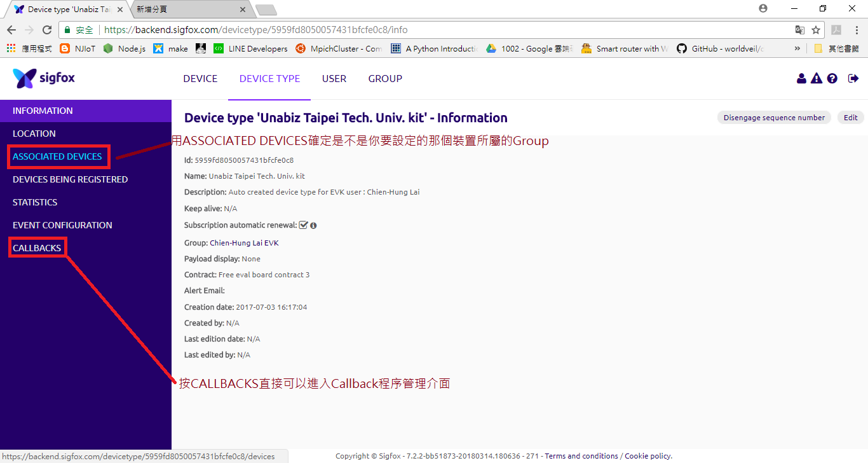The width and height of the screenshot is (868, 463).
Task: Expand hidden bookmarks chevron
Action: (x=797, y=48)
